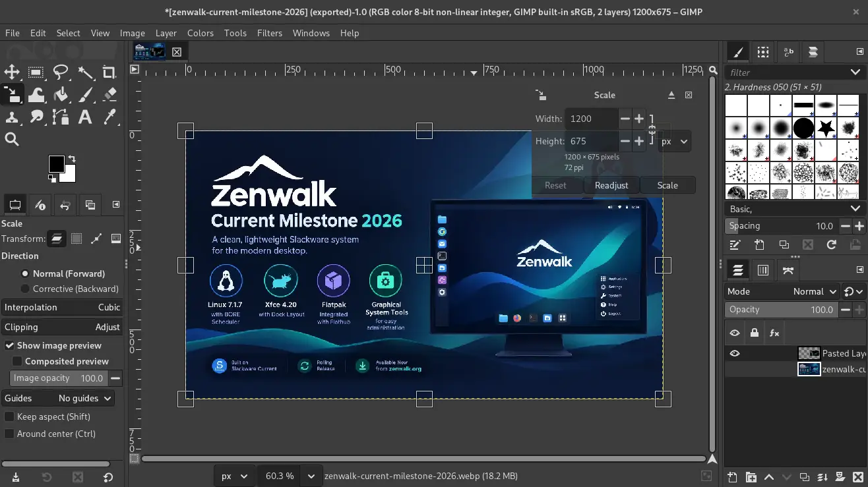Open the File menu
The height and width of the screenshot is (487, 868).
click(13, 33)
